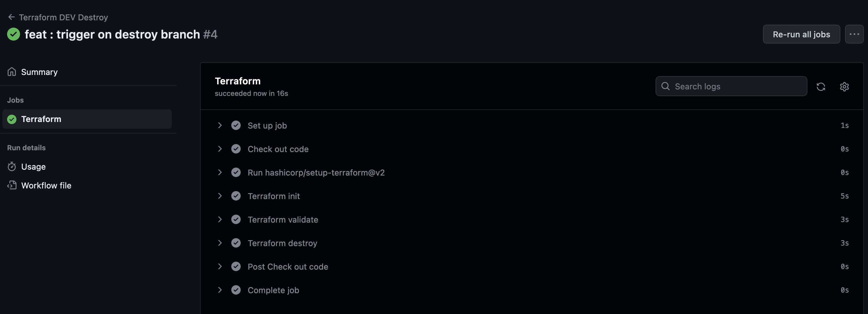Click Re-run all jobs button
The image size is (868, 314).
[801, 34]
